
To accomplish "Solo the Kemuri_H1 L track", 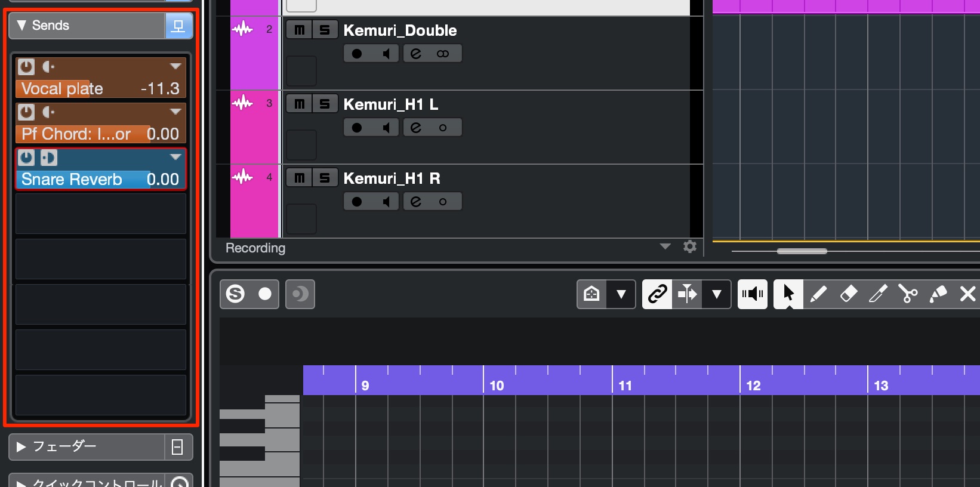I will (x=325, y=104).
